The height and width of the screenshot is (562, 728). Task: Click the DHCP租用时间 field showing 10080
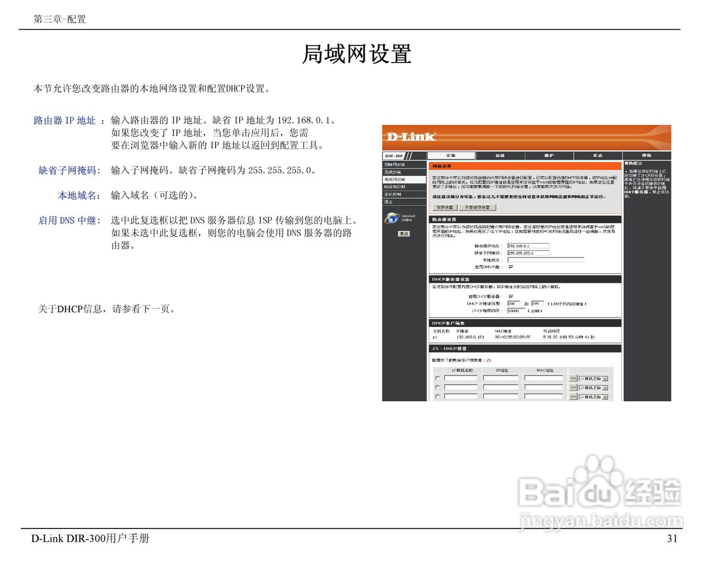click(516, 311)
